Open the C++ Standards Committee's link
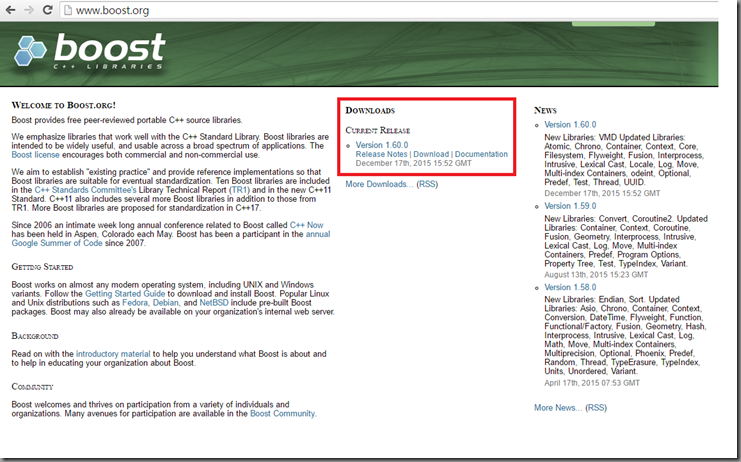 [86, 190]
